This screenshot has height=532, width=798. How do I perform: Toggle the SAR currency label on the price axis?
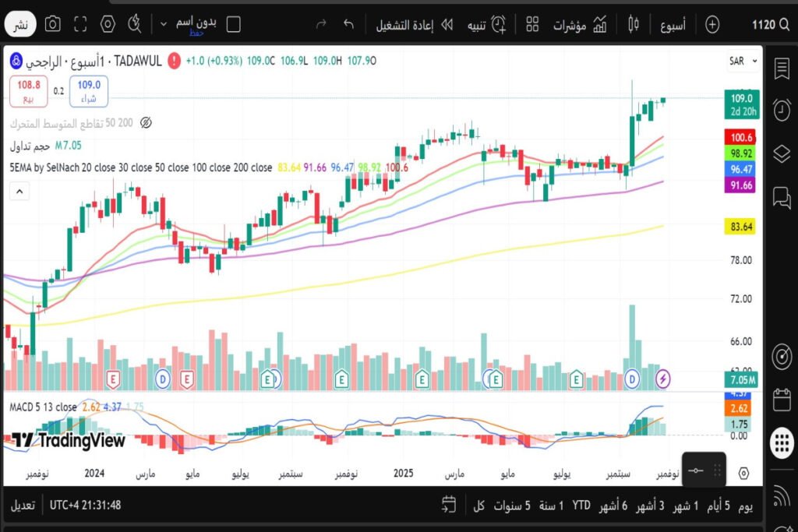point(736,61)
